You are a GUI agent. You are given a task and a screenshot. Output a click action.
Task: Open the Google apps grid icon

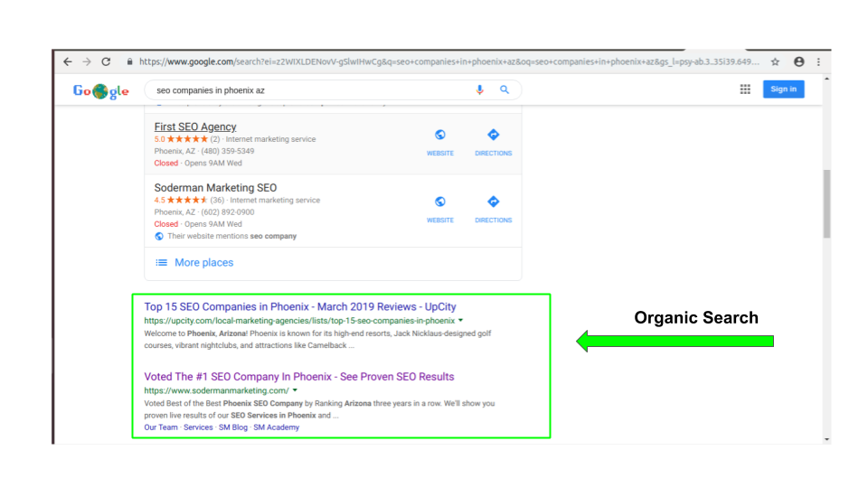(x=745, y=89)
